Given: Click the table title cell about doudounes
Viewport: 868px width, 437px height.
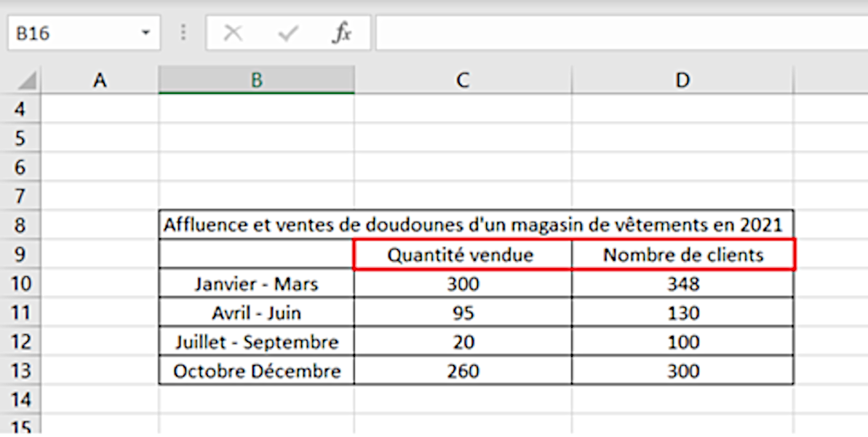Looking at the screenshot, I should click(473, 225).
